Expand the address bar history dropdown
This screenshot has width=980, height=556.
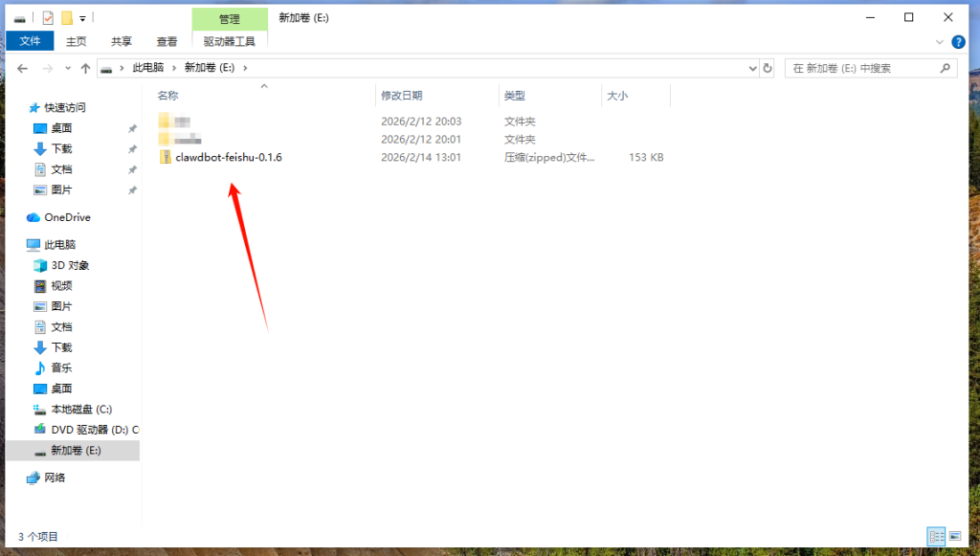click(752, 68)
